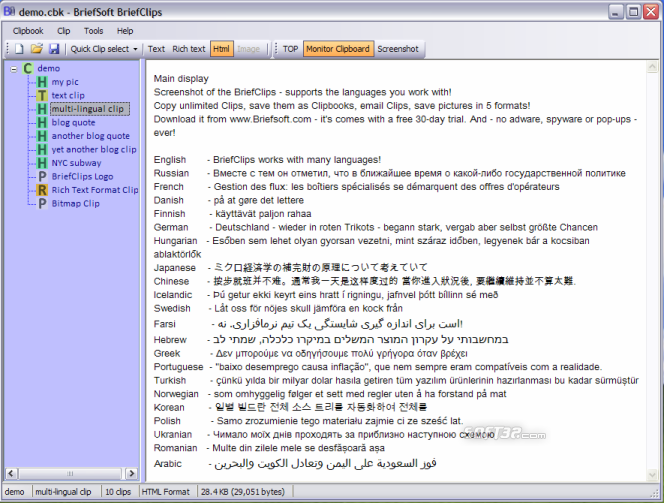This screenshot has height=503, width=664.
Task: Click the H icon beside yet another blog clip
Action: click(x=42, y=149)
